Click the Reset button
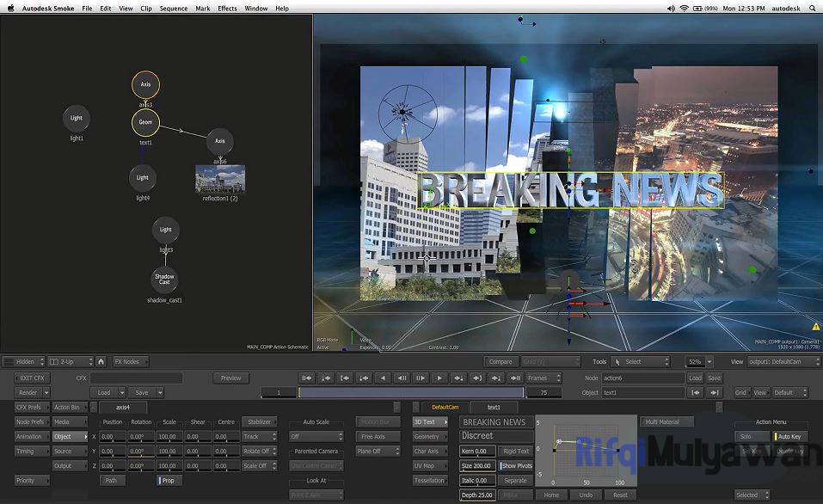823x504 pixels. click(x=620, y=495)
